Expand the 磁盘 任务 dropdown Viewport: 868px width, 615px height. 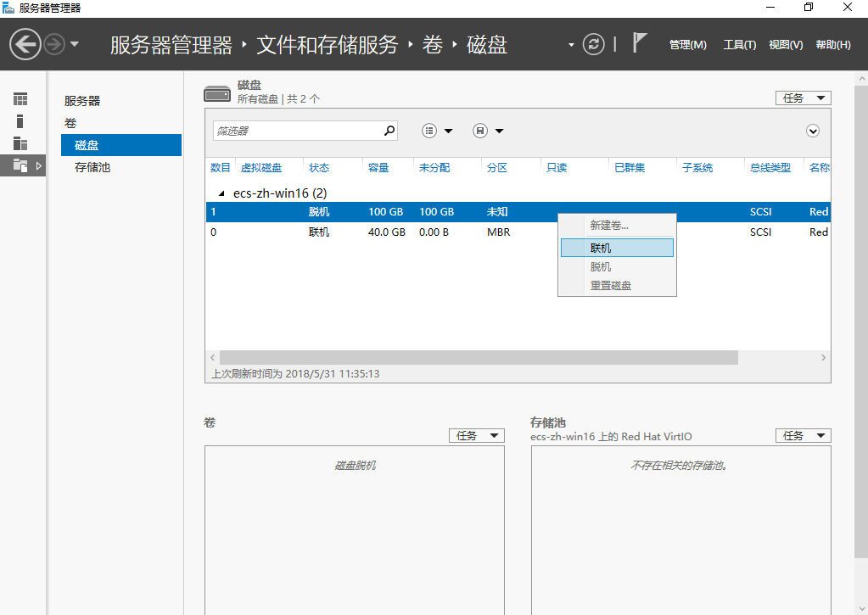[803, 98]
